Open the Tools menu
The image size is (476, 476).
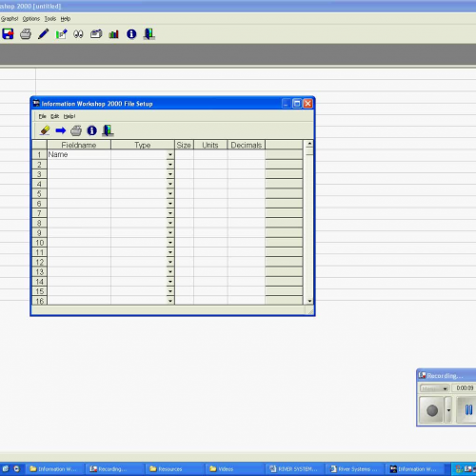50,19
